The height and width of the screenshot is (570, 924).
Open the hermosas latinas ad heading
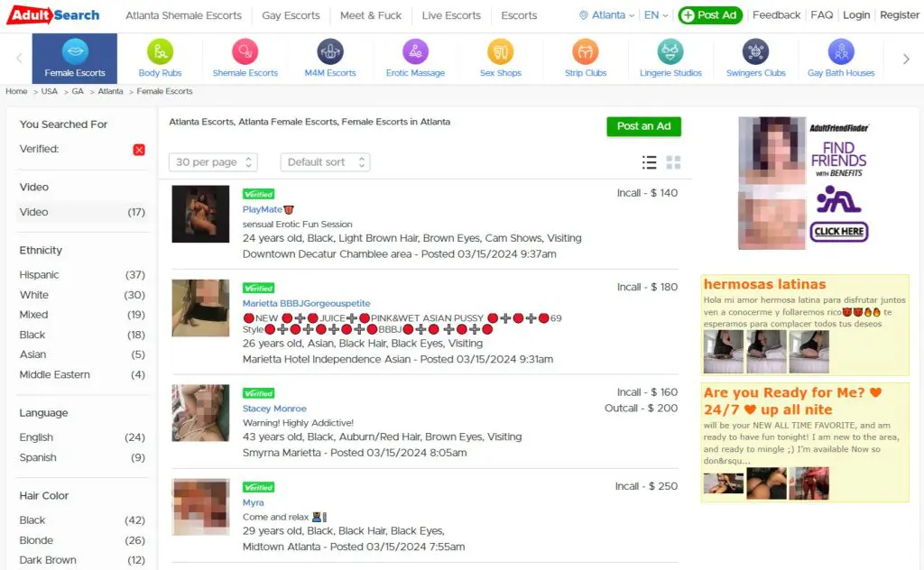coord(764,284)
